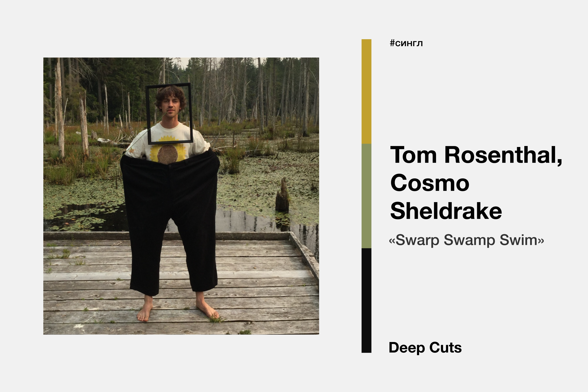This screenshot has height=392, width=588.
Task: Open the #сингл hashtag
Action: coord(406,43)
